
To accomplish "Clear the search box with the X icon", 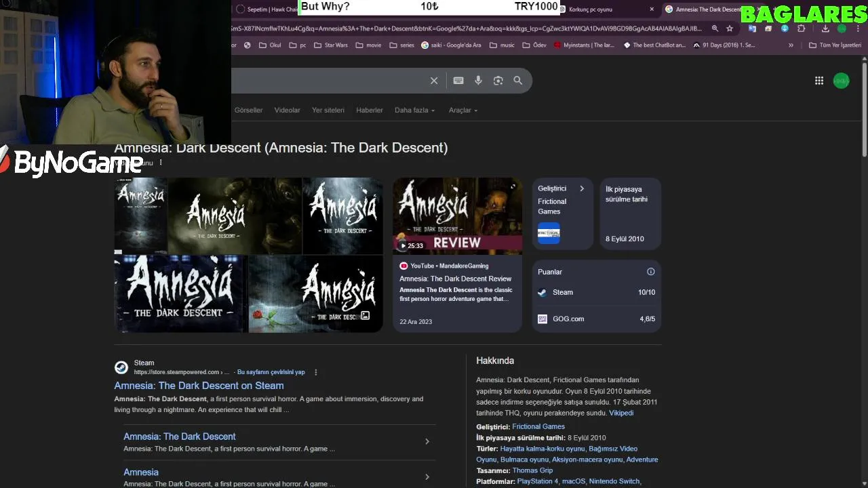I will point(434,81).
